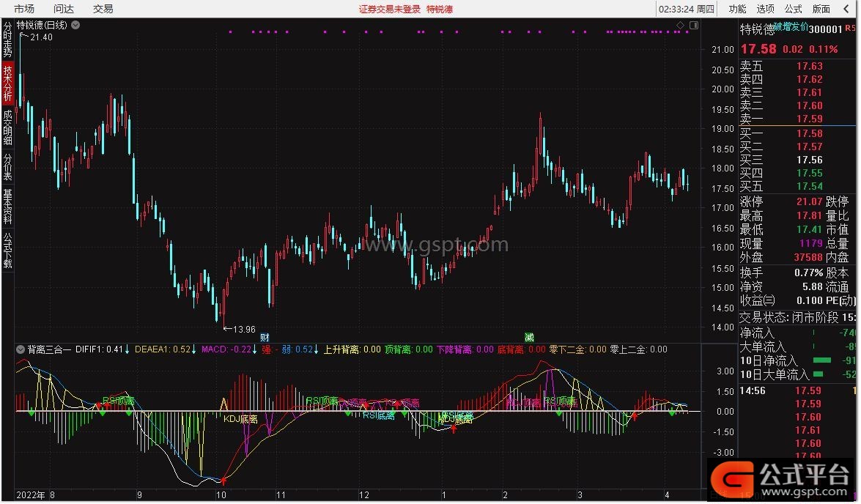Click the 现量 value 1179
Viewport: 861px width, 504px height.
click(x=812, y=243)
